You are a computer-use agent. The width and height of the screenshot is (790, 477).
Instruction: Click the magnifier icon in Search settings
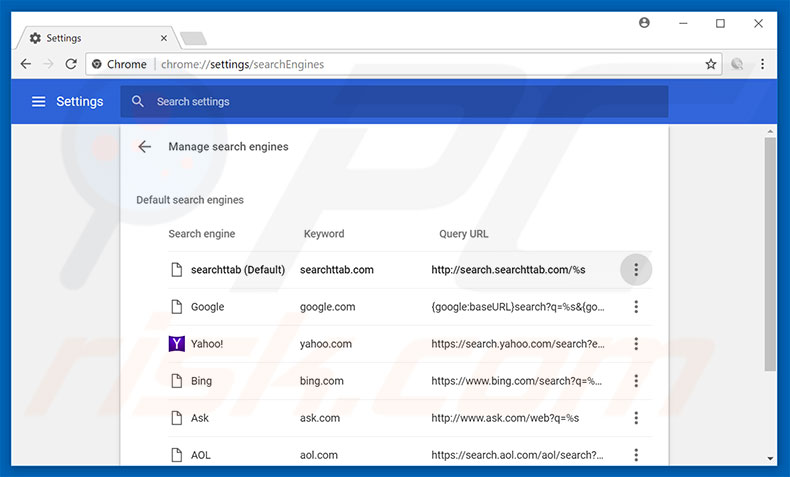click(138, 101)
